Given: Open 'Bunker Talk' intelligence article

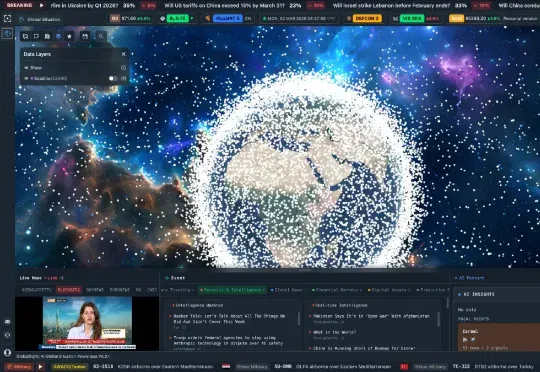Looking at the screenshot, I should coord(229,319).
